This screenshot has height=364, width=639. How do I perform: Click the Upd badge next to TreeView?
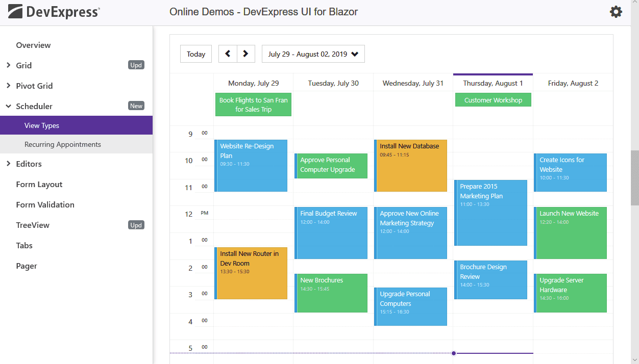[136, 225]
